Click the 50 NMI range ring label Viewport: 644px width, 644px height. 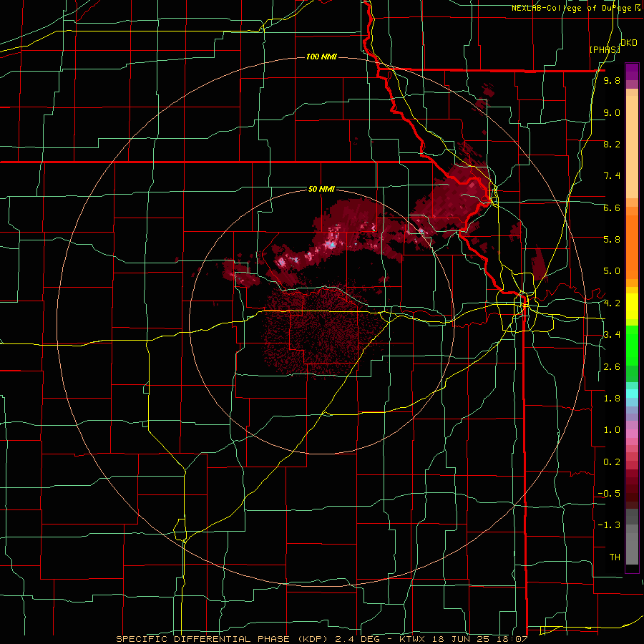(321, 190)
